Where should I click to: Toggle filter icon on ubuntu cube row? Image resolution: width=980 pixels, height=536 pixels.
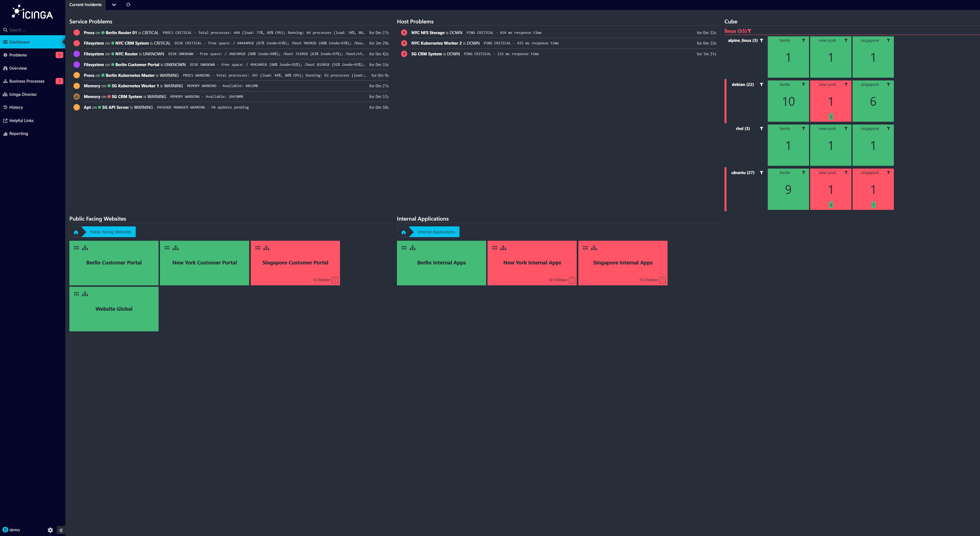(761, 173)
